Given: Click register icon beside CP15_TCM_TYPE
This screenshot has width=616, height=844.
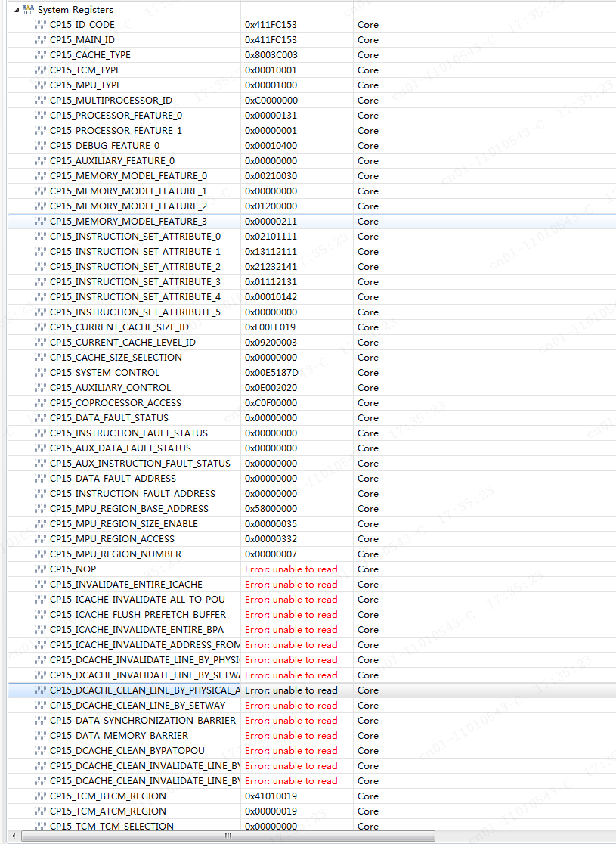Looking at the screenshot, I should (40, 70).
